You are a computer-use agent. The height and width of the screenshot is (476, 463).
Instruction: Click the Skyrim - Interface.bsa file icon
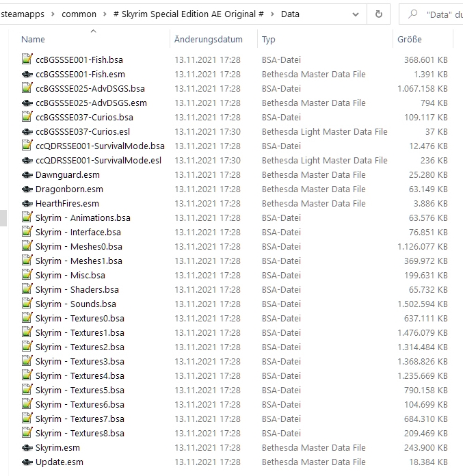27,232
